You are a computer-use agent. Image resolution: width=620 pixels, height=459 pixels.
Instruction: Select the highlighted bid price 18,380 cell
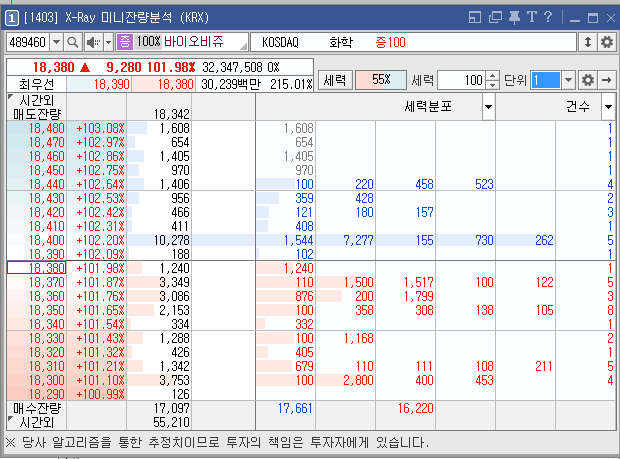click(x=36, y=268)
